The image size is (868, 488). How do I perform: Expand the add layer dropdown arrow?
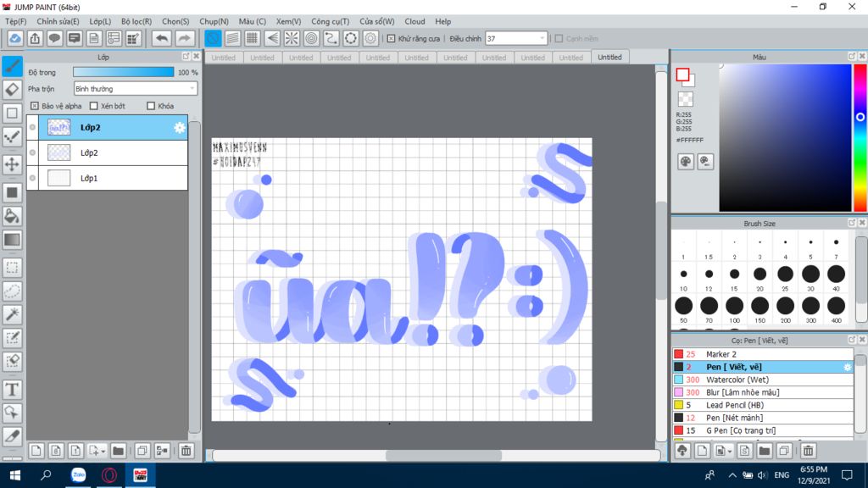(103, 452)
